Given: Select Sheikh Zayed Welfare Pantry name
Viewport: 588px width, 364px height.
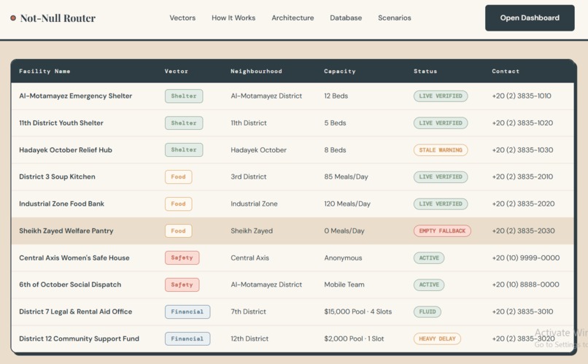Looking at the screenshot, I should (66, 231).
